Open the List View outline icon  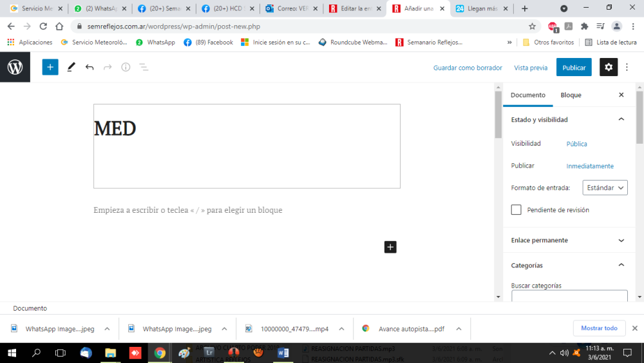click(x=144, y=67)
